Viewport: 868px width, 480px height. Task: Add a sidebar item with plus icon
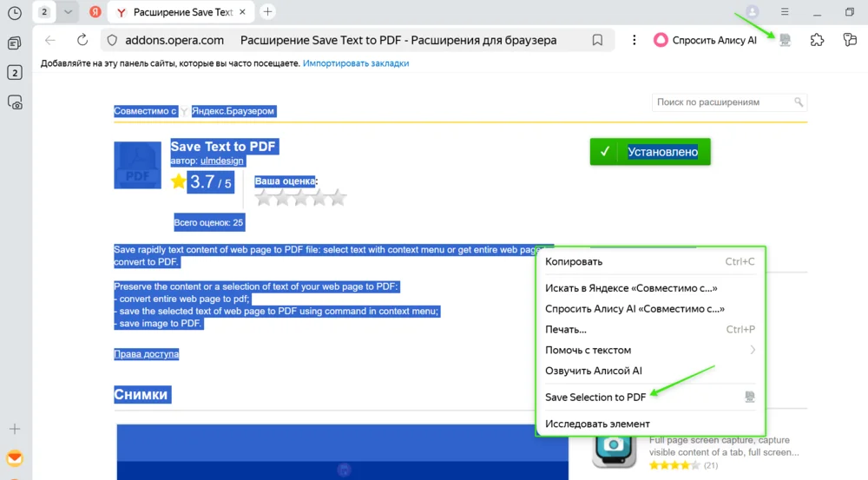(15, 429)
